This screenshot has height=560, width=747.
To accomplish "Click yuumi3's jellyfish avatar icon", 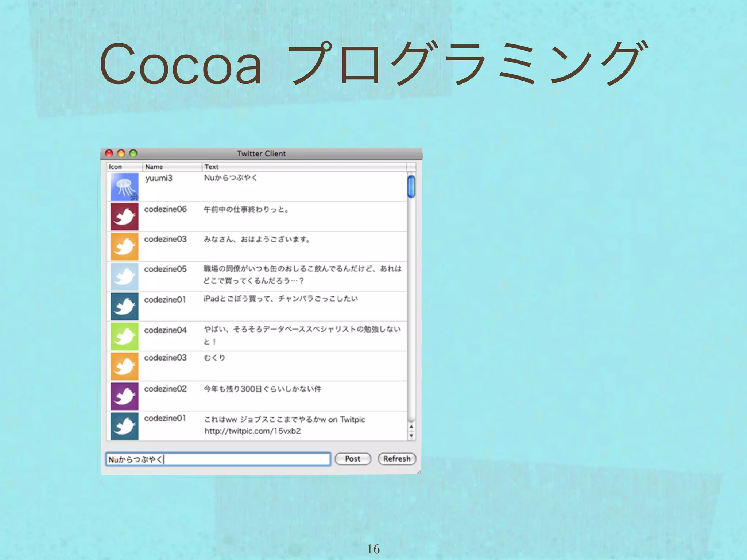I will coord(124,187).
